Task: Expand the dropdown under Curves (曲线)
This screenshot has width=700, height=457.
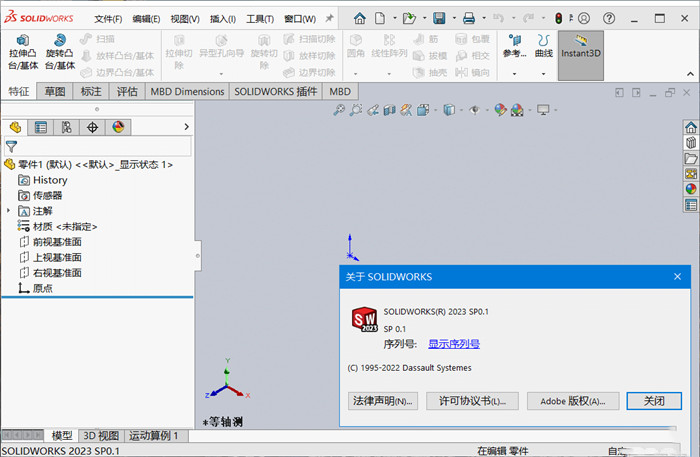Action: pos(543,74)
